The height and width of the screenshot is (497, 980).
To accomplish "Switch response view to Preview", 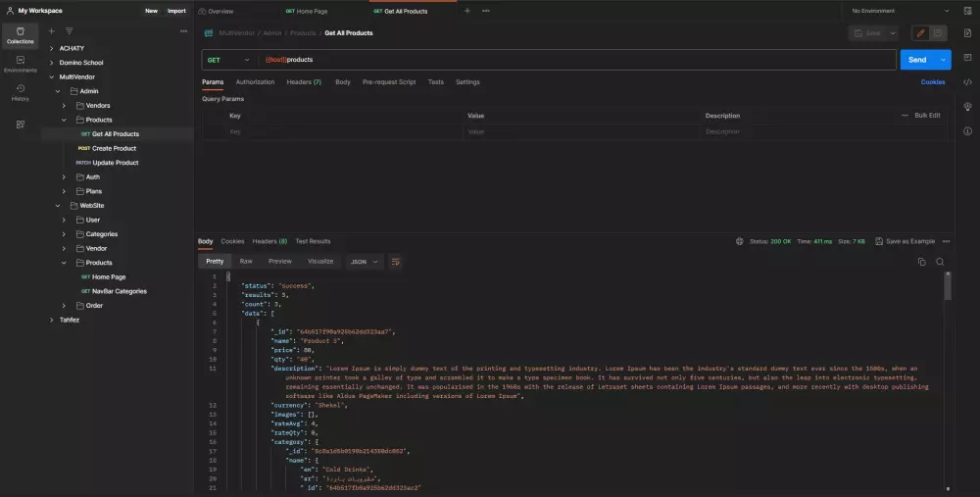I will (280, 262).
